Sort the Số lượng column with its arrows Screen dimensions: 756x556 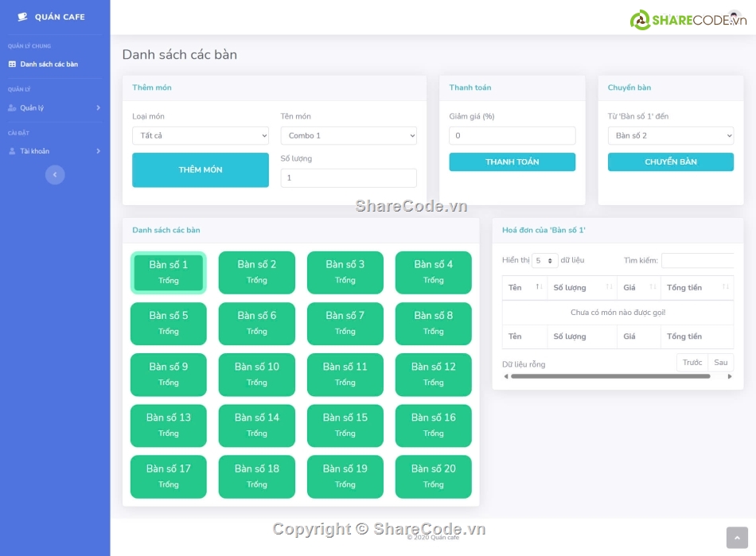point(609,286)
